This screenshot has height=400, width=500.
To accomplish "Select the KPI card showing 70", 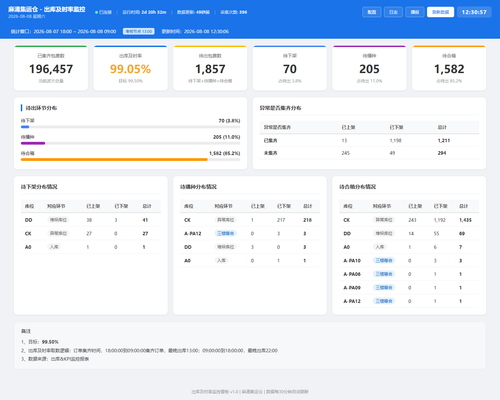I will pyautogui.click(x=290, y=68).
